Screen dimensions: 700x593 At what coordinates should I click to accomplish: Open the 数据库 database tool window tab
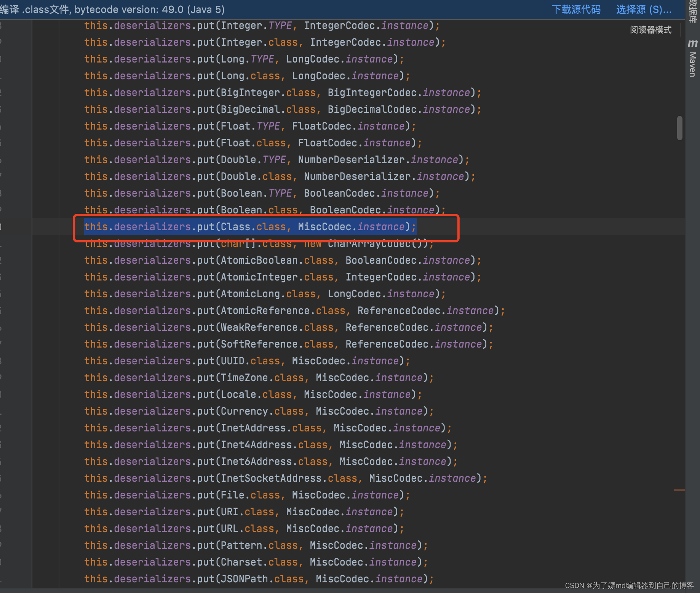tap(693, 11)
